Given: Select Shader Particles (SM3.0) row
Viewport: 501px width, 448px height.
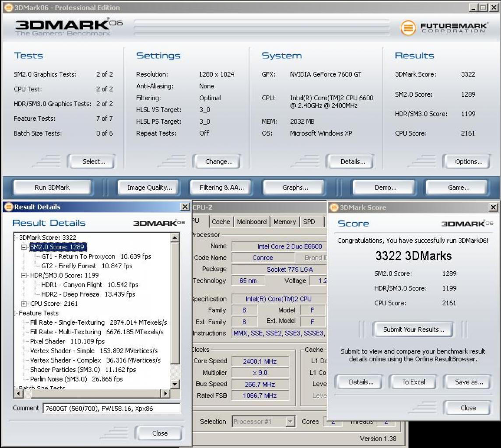Looking at the screenshot, I should 83,369.
